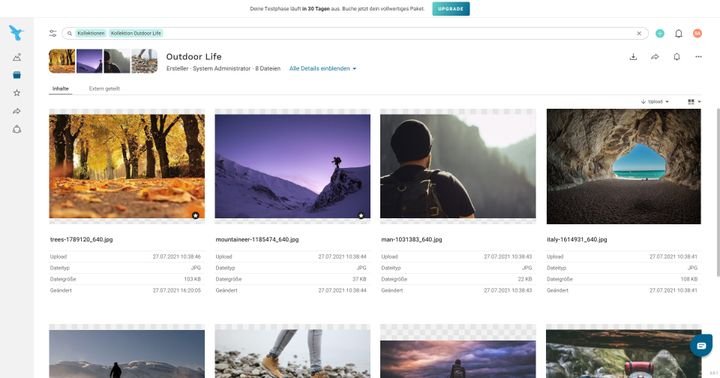Click the '108 KB' file size value

[689, 279]
